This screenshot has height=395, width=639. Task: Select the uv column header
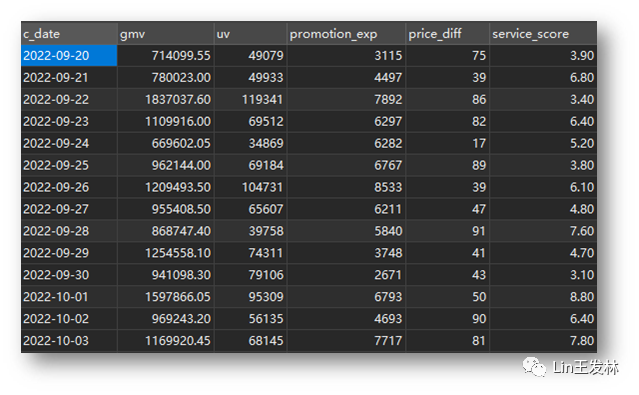pos(251,34)
